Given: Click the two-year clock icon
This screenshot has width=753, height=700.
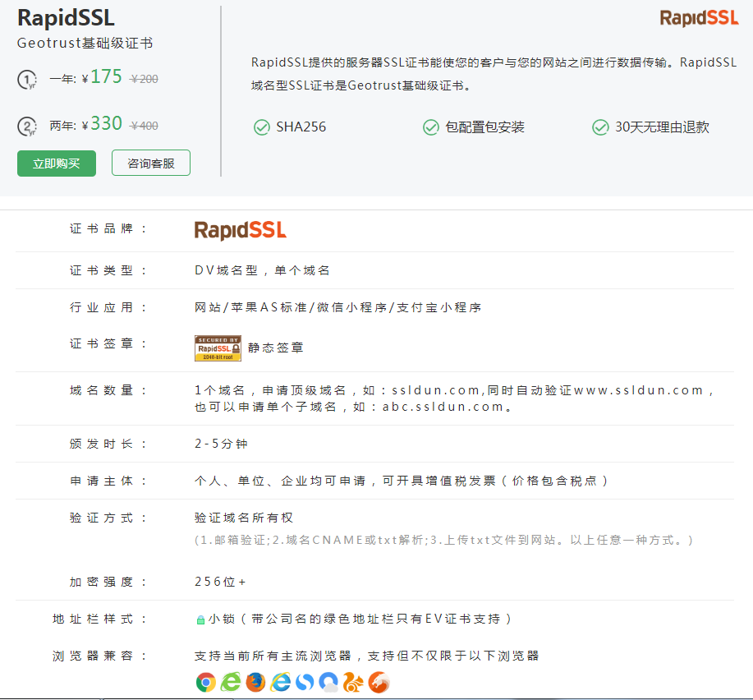Looking at the screenshot, I should [27, 127].
